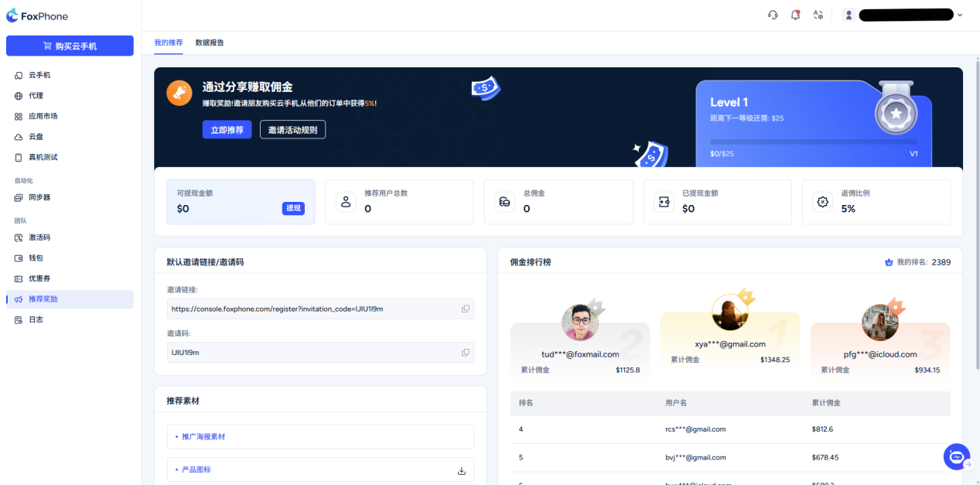Open the floating chat assistant icon

(x=956, y=456)
